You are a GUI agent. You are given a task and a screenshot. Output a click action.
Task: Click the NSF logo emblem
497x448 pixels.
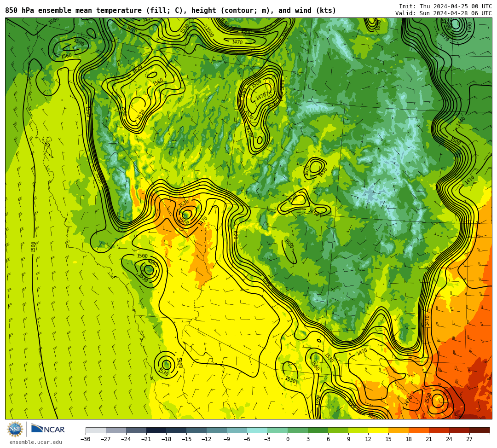pyautogui.click(x=15, y=430)
